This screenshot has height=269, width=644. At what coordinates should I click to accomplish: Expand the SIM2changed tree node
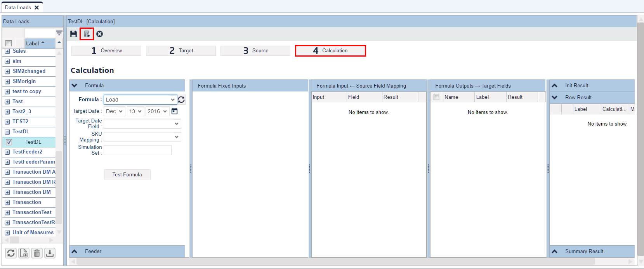(x=7, y=71)
